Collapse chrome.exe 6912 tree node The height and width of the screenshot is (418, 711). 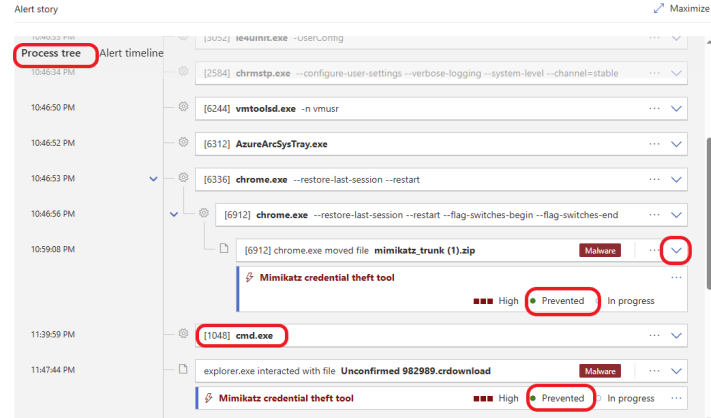(x=174, y=214)
